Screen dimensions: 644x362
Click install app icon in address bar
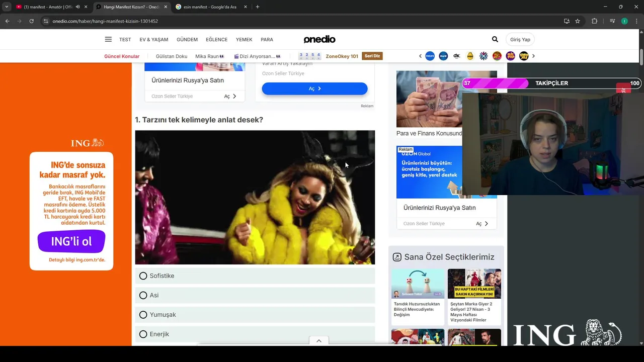(567, 21)
